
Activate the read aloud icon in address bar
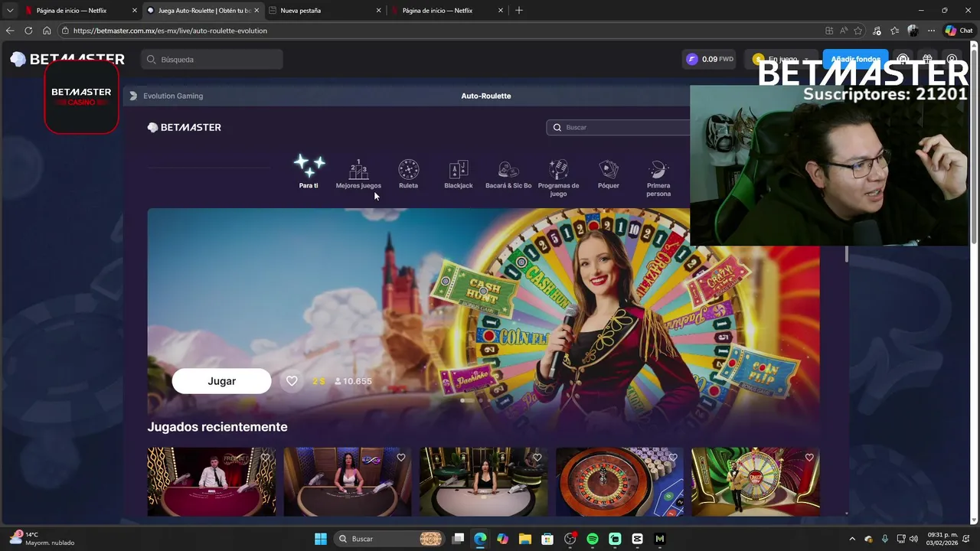844,31
